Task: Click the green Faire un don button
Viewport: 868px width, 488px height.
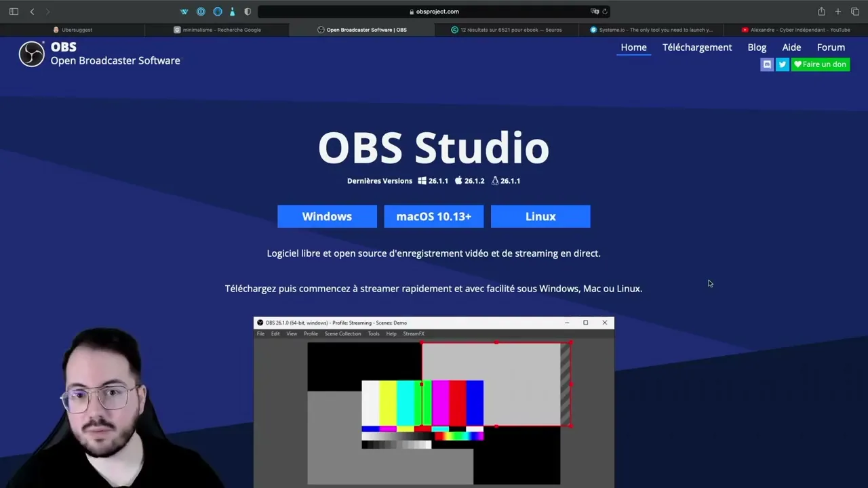Action: click(x=821, y=64)
